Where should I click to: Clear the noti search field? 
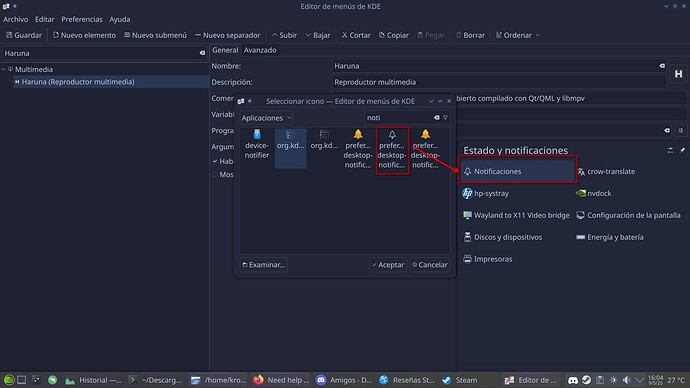(437, 117)
